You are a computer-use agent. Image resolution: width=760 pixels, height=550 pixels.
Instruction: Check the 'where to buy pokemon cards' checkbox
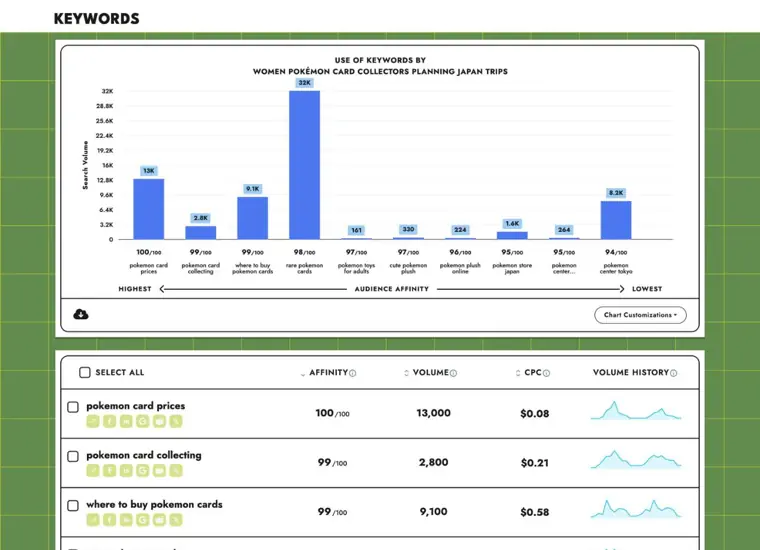coord(73,505)
